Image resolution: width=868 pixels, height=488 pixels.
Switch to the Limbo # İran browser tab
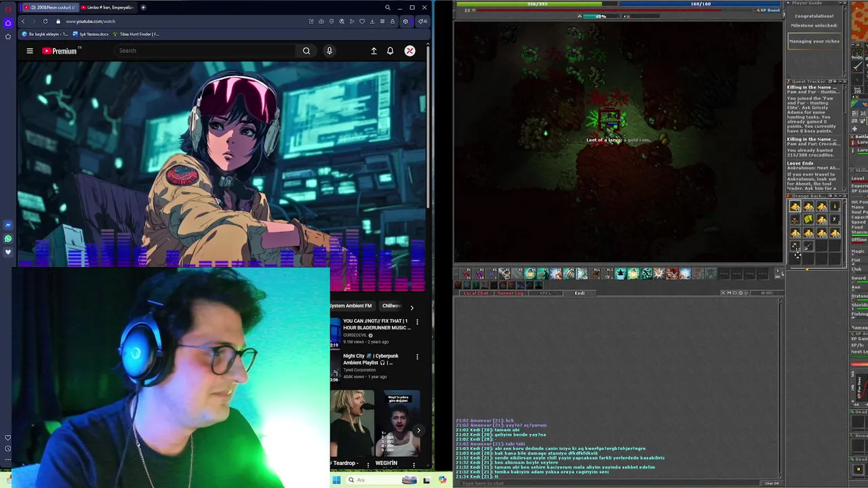(x=108, y=7)
